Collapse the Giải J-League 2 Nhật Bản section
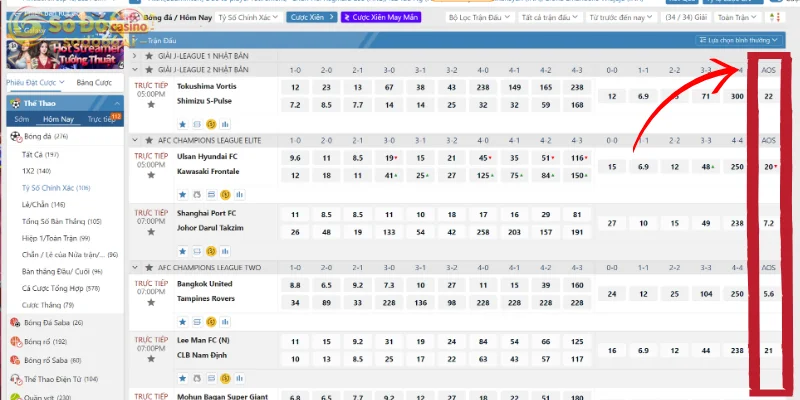 (x=137, y=70)
